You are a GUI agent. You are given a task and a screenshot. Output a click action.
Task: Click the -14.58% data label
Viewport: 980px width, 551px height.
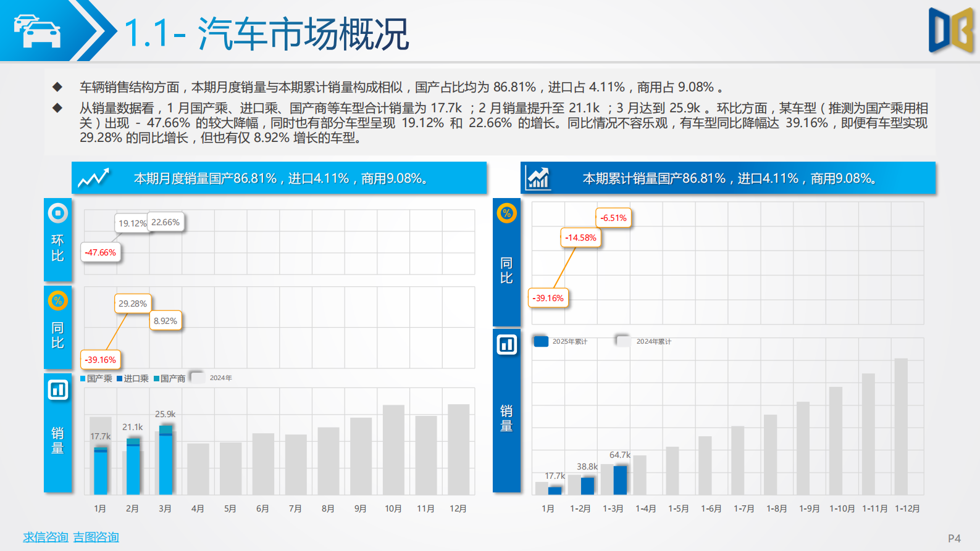pyautogui.click(x=580, y=238)
